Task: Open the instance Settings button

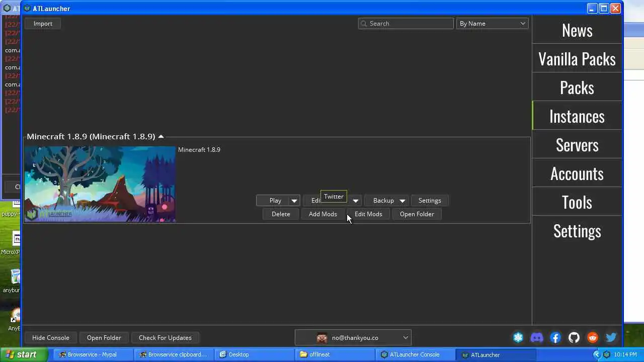Action: click(430, 201)
